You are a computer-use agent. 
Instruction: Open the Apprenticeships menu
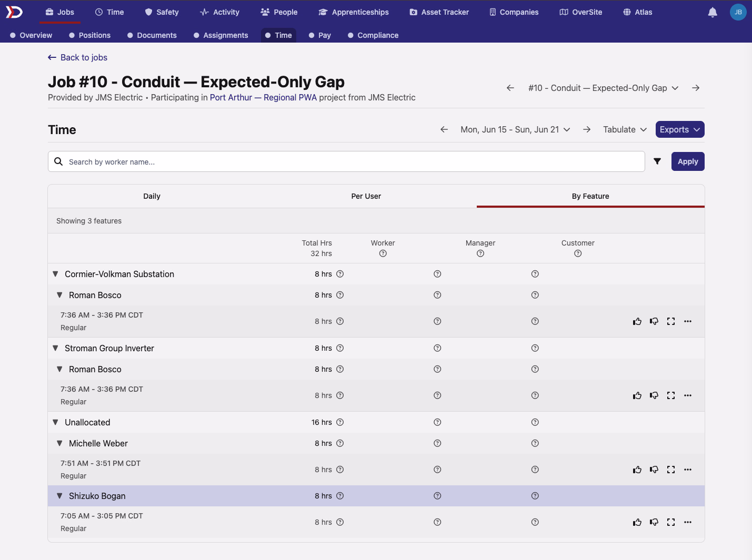click(354, 12)
